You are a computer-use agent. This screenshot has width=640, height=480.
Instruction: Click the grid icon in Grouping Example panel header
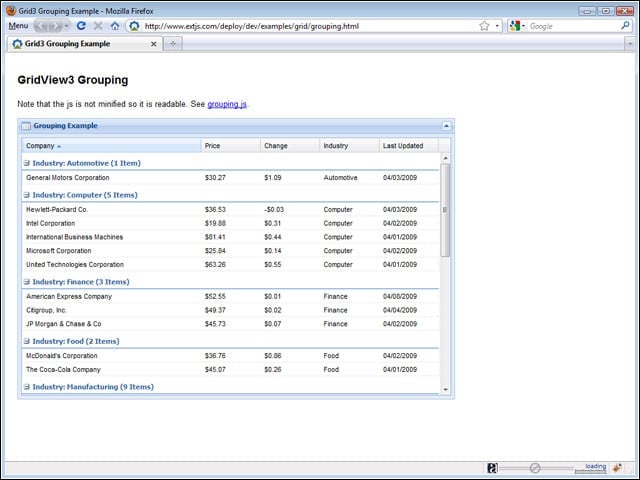(x=26, y=126)
